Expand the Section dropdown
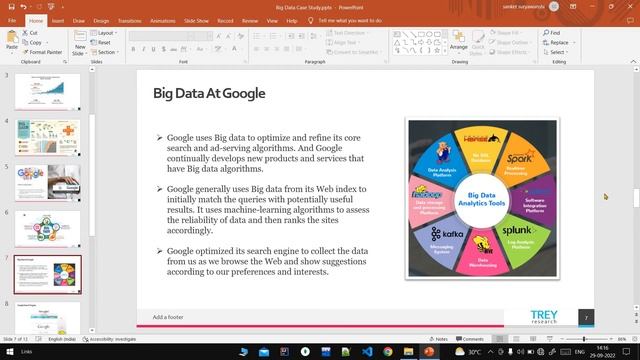 click(x=105, y=52)
